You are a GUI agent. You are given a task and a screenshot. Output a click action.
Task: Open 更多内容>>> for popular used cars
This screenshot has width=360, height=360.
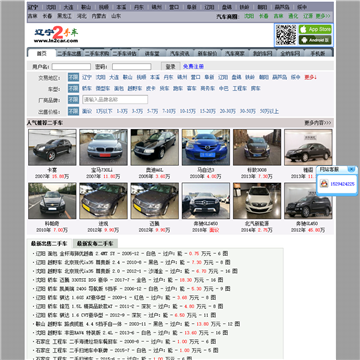pyautogui.click(x=318, y=123)
